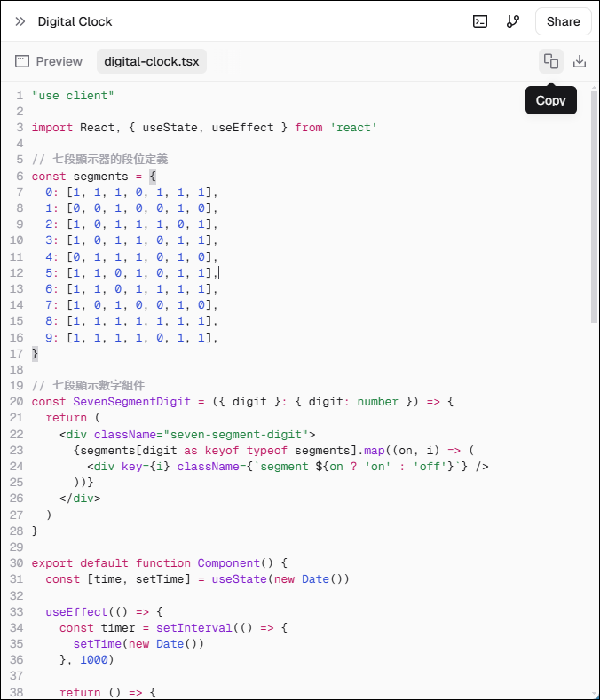Click the comment on line 5
600x700 pixels.
pos(100,160)
